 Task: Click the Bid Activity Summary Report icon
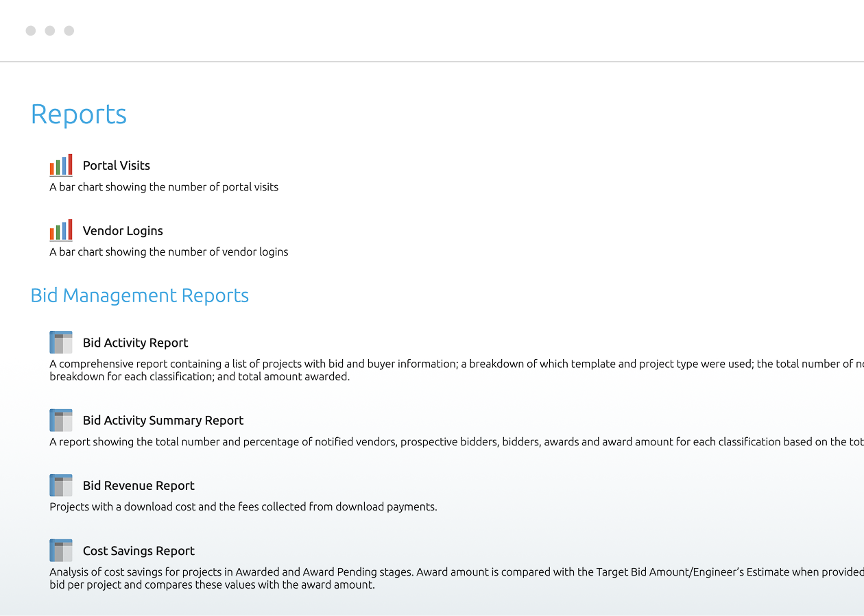(x=61, y=420)
